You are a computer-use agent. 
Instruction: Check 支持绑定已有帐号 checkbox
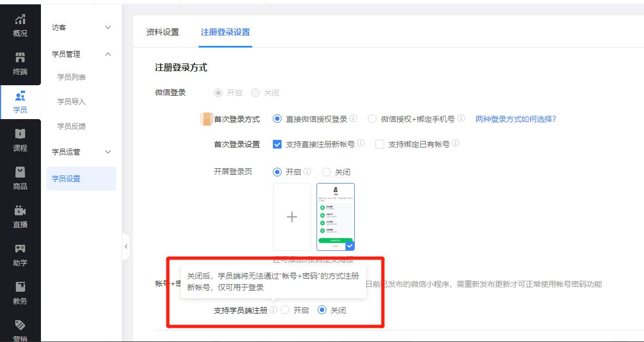tap(380, 144)
